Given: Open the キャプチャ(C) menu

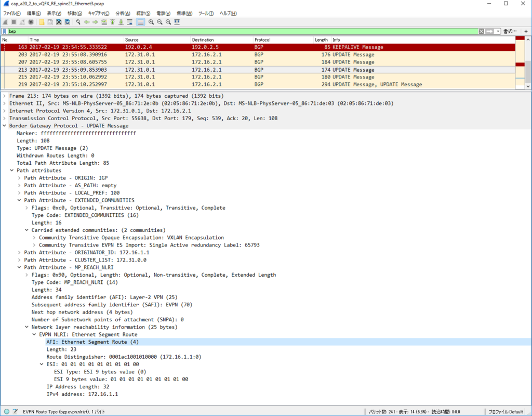Looking at the screenshot, I should [99, 14].
